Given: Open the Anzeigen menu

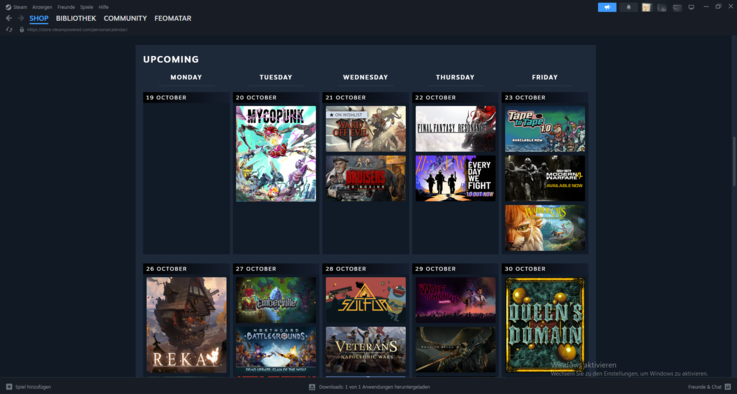Looking at the screenshot, I should (x=42, y=7).
